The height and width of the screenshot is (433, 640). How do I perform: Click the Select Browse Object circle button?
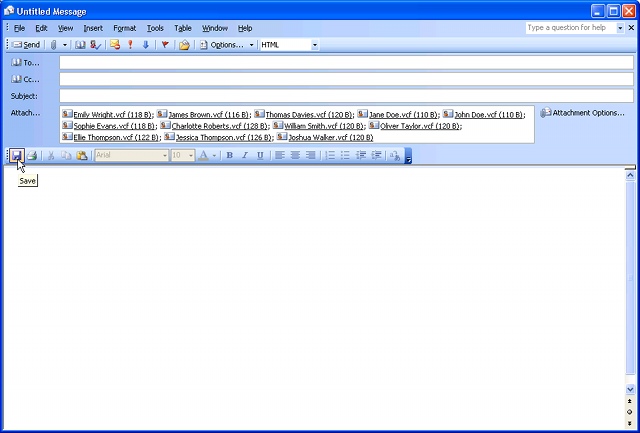(630, 412)
